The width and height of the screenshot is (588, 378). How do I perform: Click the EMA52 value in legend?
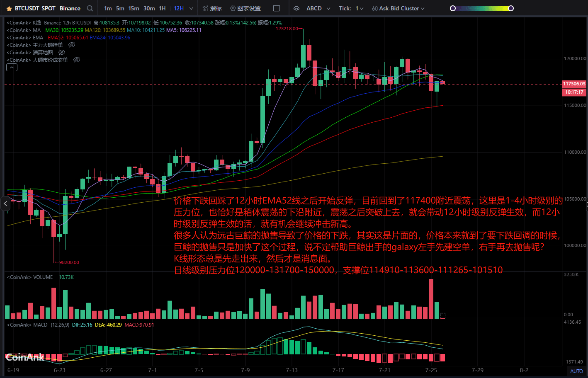(68, 38)
